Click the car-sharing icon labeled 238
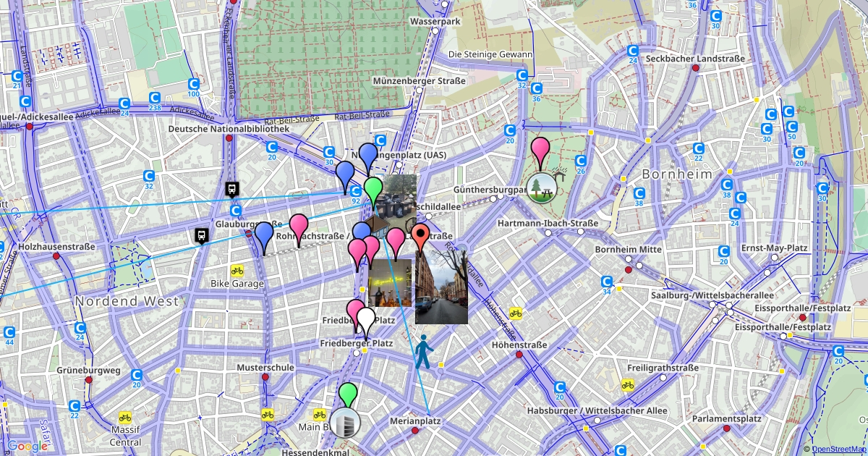The image size is (868, 456). click(154, 98)
